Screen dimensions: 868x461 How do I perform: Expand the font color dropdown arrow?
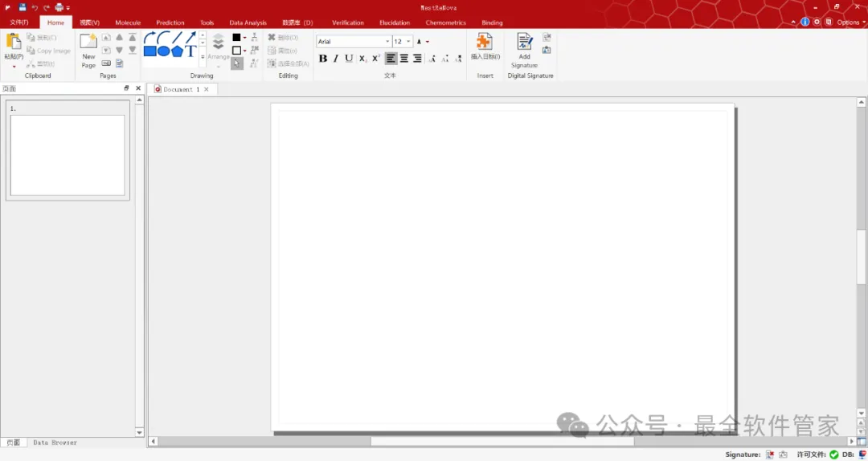(x=428, y=42)
